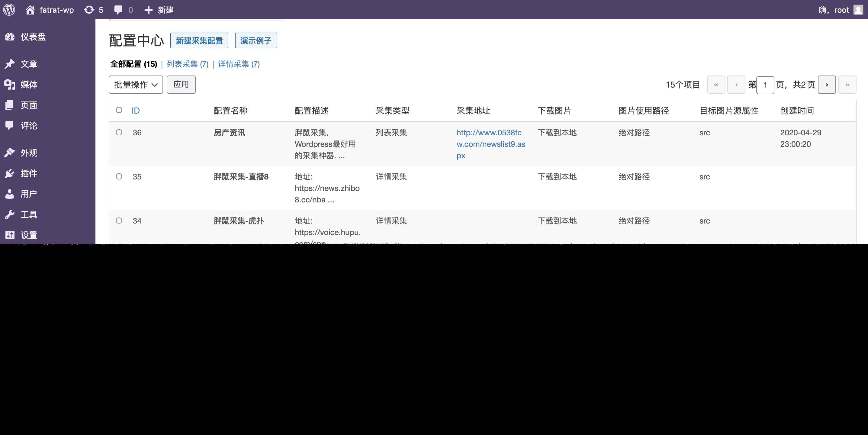
Task: Click the 新建采集配置 button
Action: (199, 40)
